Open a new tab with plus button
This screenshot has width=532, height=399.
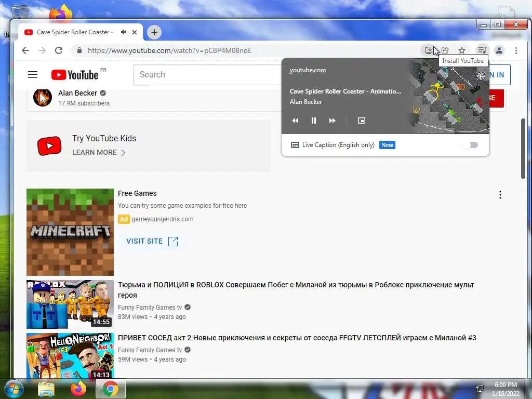tap(154, 32)
